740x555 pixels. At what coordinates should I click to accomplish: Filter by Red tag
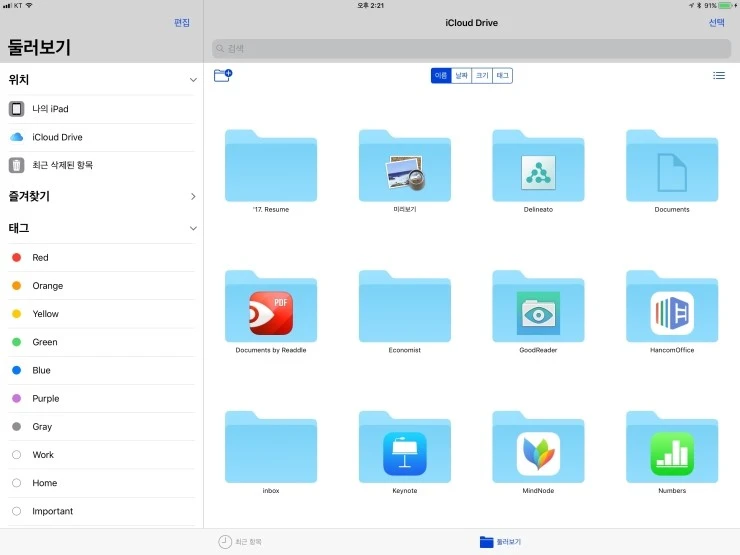point(101,258)
